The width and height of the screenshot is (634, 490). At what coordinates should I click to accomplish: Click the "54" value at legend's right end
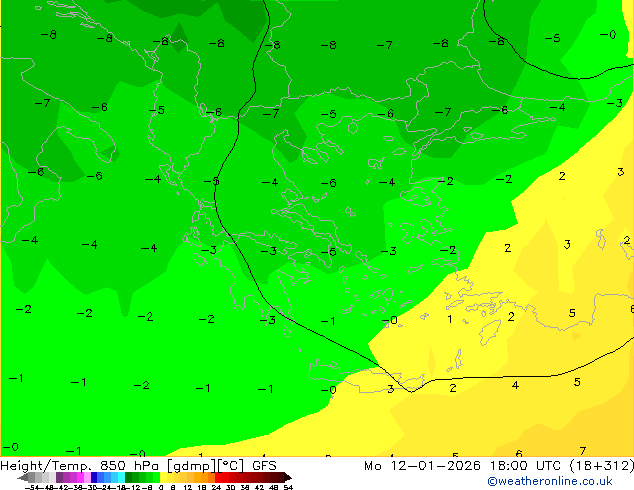[x=288, y=487]
